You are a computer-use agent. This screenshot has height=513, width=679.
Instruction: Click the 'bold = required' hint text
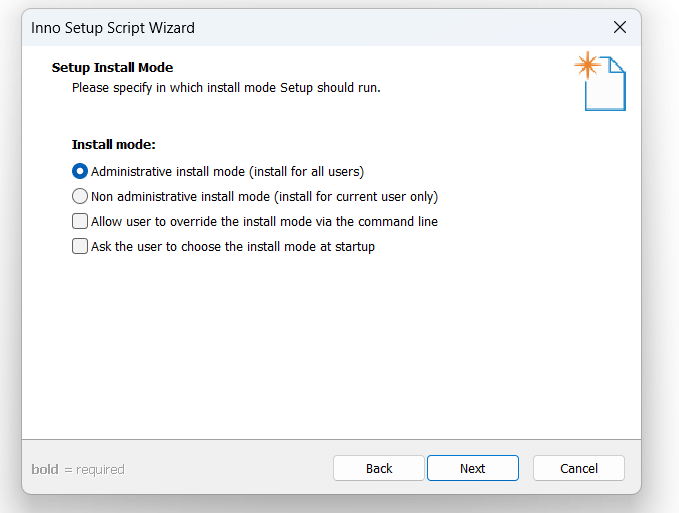tap(78, 469)
